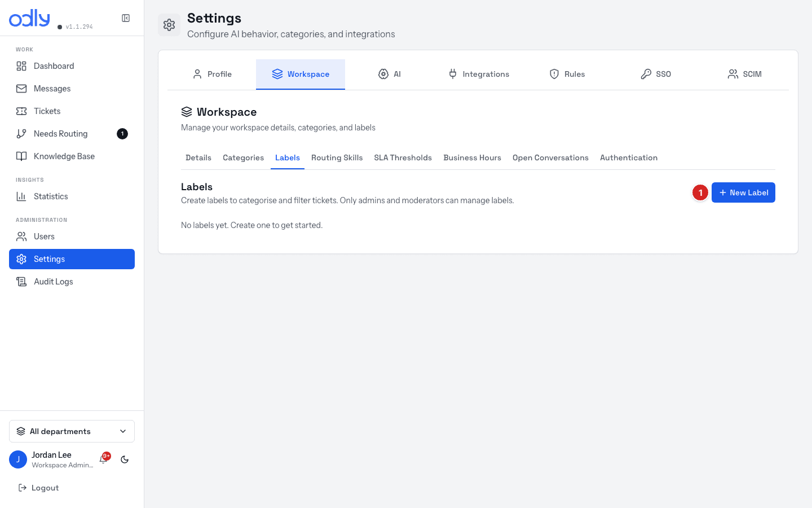Open Dashboard from the sidebar
Viewport: 812px width, 508px height.
click(x=72, y=66)
